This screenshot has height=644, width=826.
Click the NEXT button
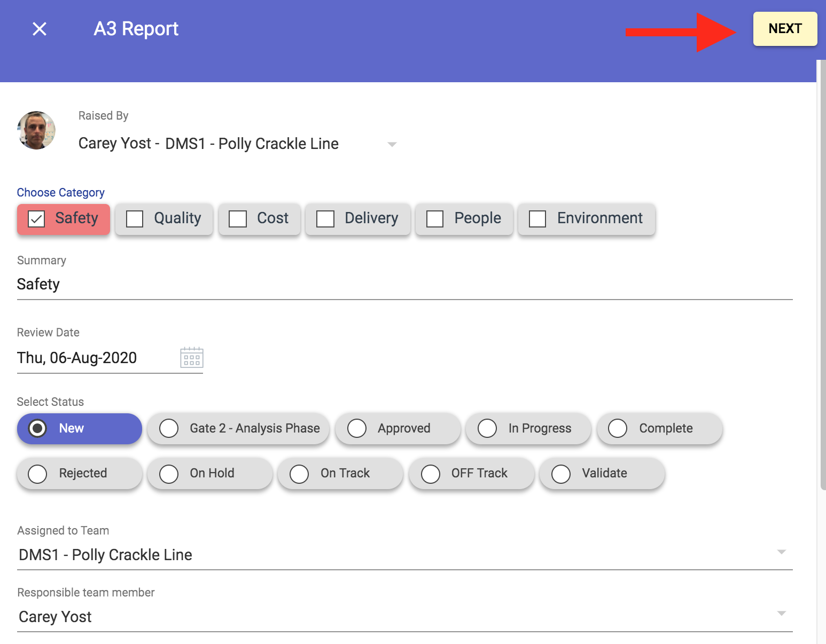pos(785,29)
